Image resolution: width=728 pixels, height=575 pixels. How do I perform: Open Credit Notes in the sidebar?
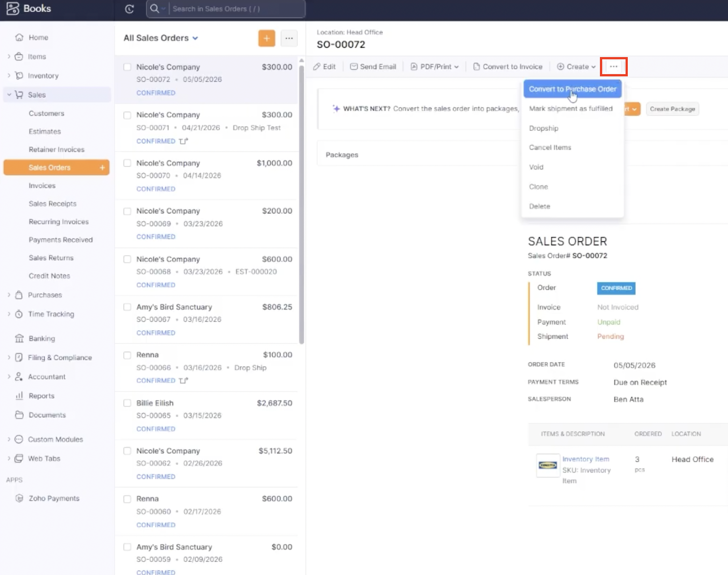pyautogui.click(x=49, y=276)
